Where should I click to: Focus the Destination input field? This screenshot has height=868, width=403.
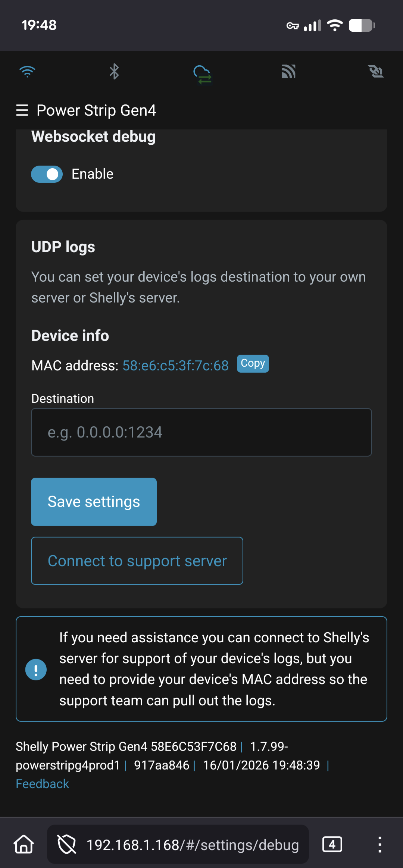point(201,432)
